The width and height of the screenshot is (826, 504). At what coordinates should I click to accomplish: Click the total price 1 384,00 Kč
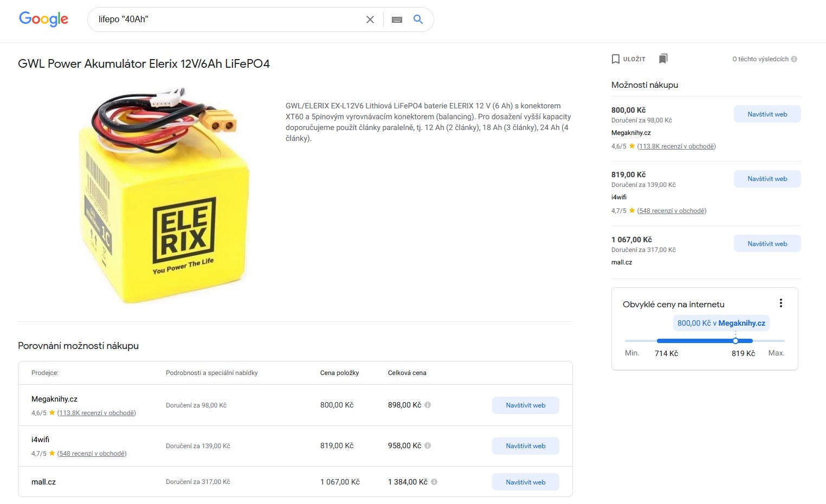408,482
